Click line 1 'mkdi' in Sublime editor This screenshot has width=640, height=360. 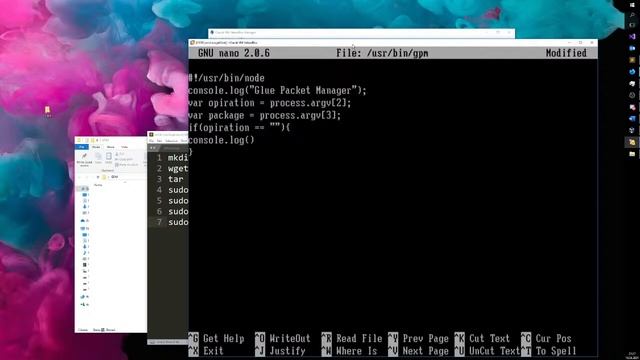click(x=178, y=158)
